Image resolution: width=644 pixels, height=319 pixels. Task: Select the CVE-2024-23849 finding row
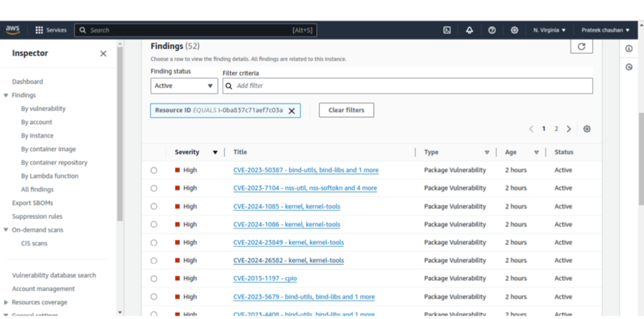point(154,243)
